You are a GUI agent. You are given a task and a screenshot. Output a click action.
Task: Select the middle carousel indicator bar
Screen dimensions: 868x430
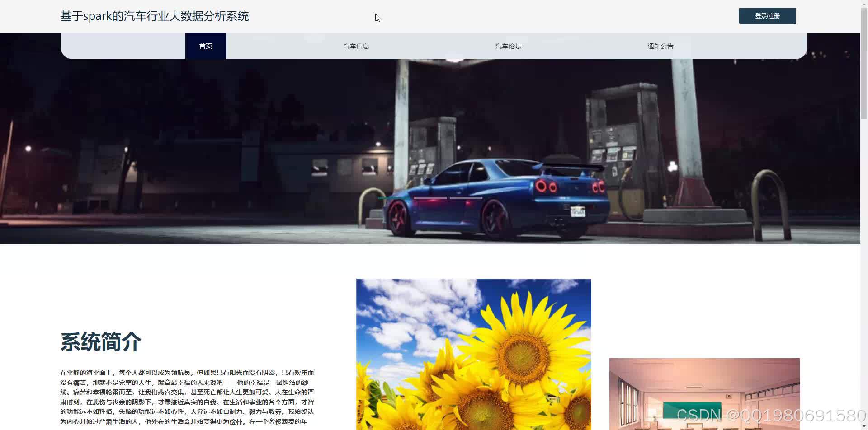coord(430,198)
